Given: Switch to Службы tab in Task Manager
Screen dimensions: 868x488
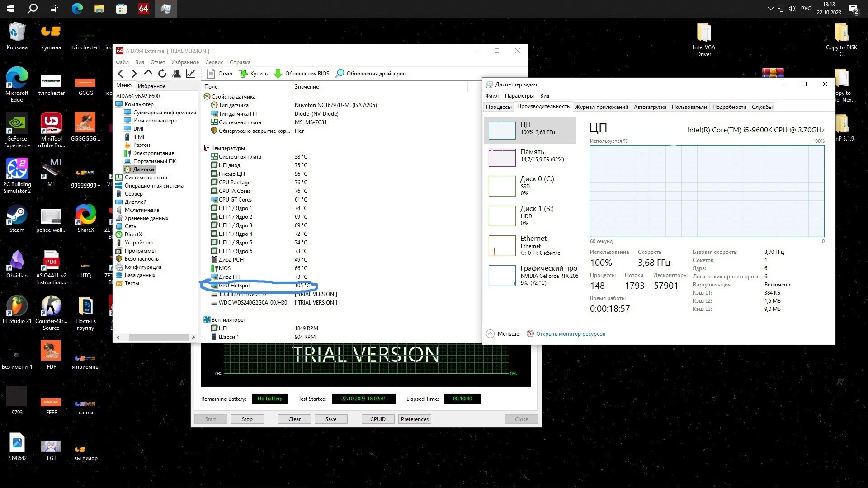Looking at the screenshot, I should 762,107.
